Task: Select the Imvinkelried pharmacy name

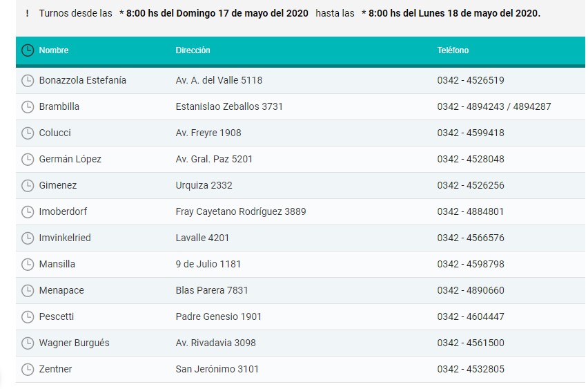Action: coord(65,238)
